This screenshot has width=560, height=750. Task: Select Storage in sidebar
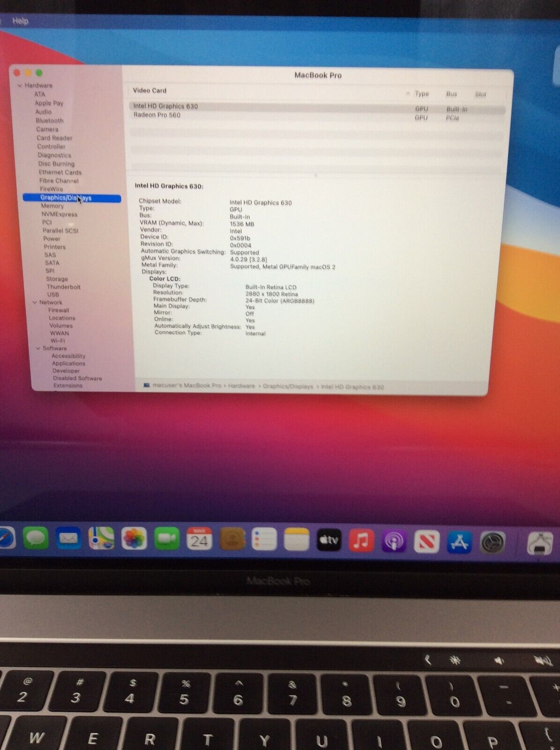(x=57, y=279)
